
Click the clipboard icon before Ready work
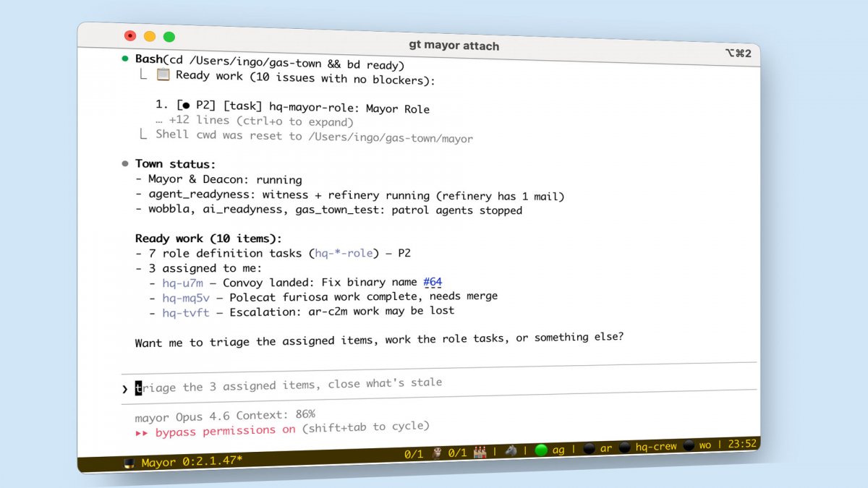[x=163, y=74]
